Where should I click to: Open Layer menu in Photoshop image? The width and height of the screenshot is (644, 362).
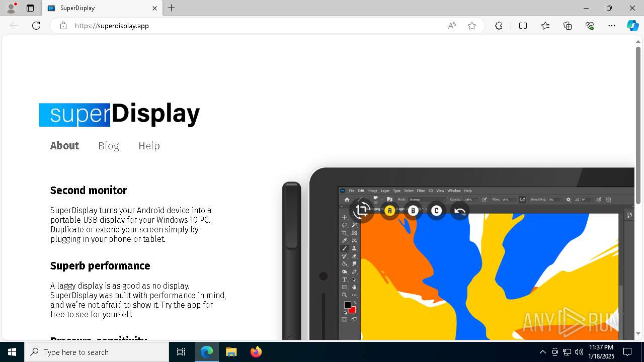pyautogui.click(x=385, y=191)
